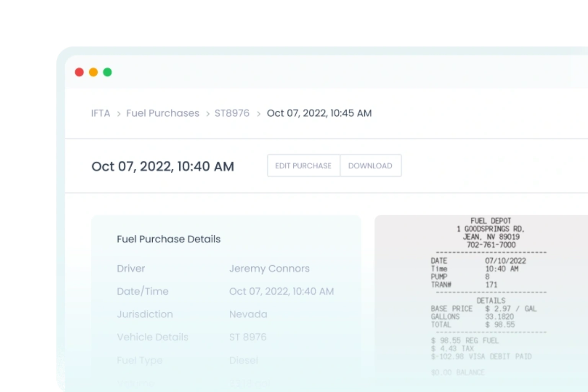Click the red window control dot

(x=79, y=72)
